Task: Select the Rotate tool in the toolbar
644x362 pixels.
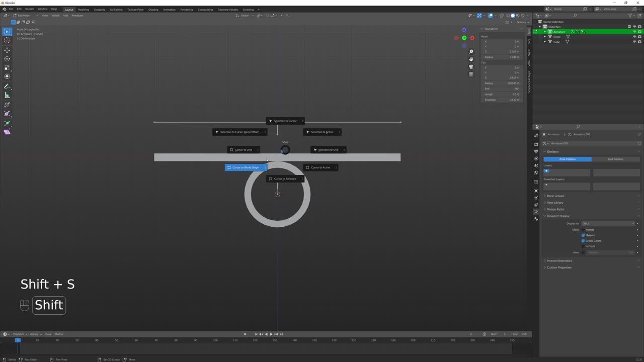Action: [7, 59]
